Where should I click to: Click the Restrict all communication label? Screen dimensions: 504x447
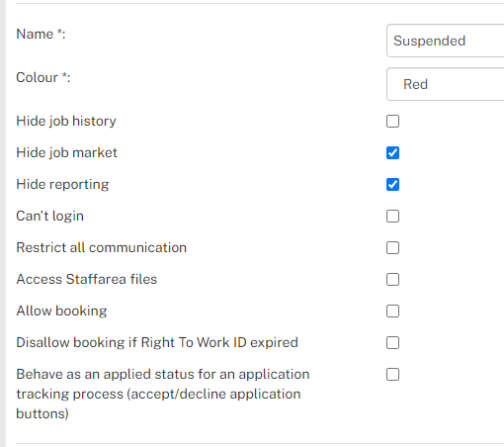[102, 247]
